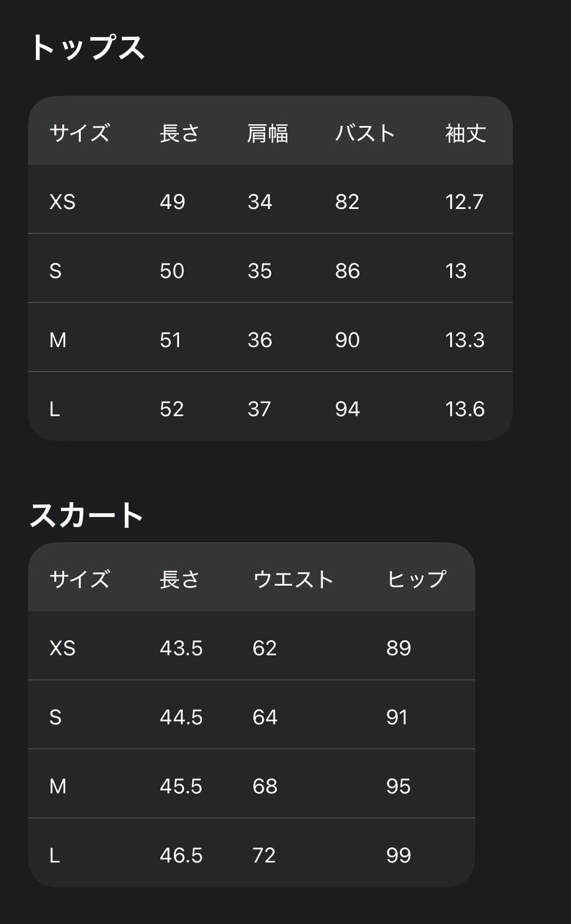Click the bust value 90 for tops size M

[x=347, y=340]
